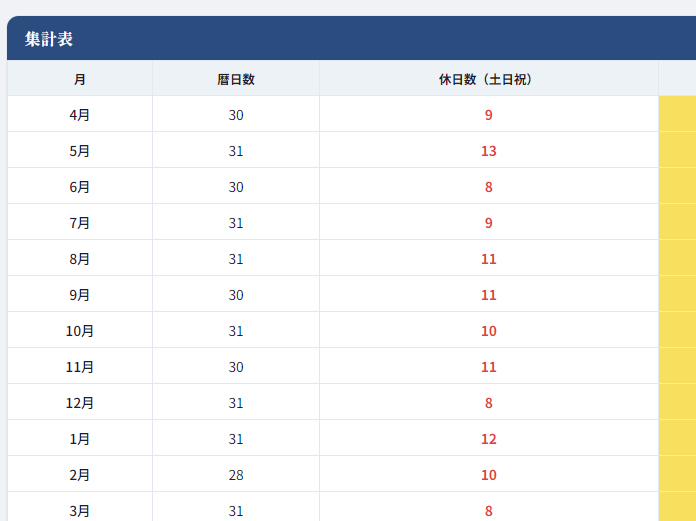
Task: Select 暦日数 value 31 in 3月 row
Action: pyautogui.click(x=236, y=511)
